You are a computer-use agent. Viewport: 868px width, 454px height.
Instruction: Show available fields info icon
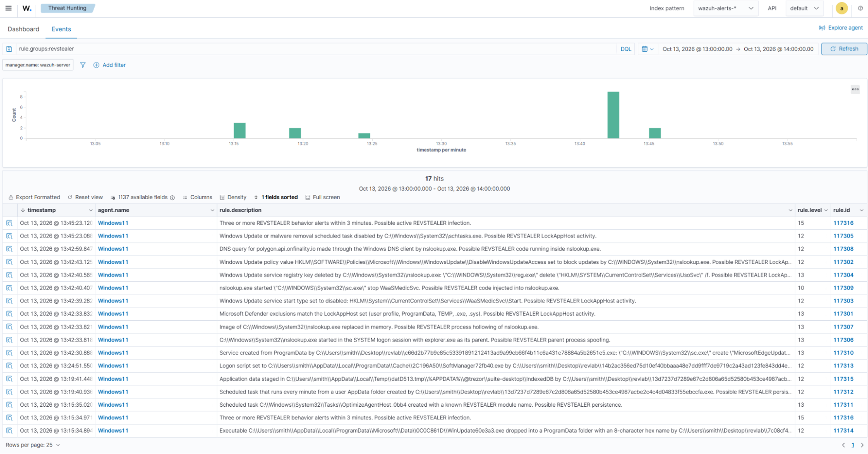point(172,197)
